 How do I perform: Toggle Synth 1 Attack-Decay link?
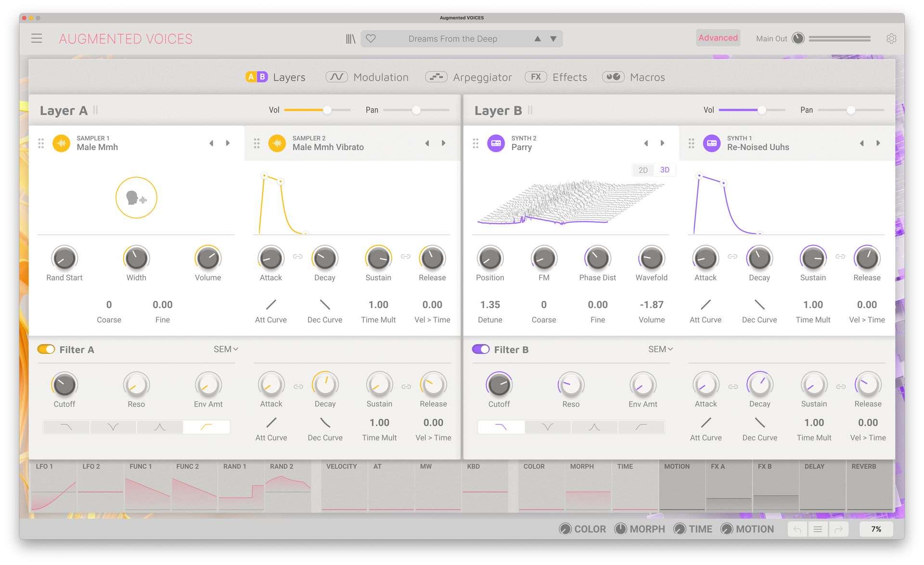coord(732,257)
